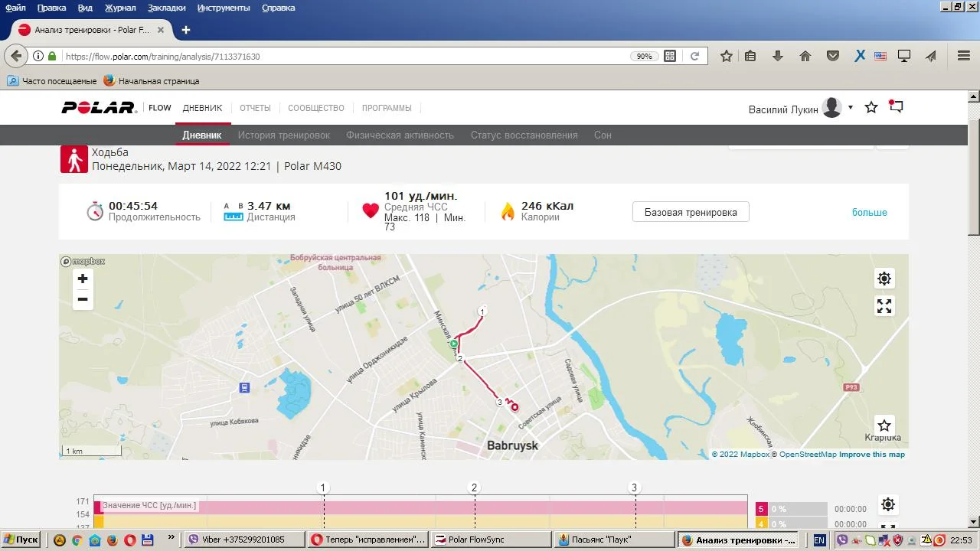
Task: Launch Chrome from the quick launch bar
Action: click(77, 540)
